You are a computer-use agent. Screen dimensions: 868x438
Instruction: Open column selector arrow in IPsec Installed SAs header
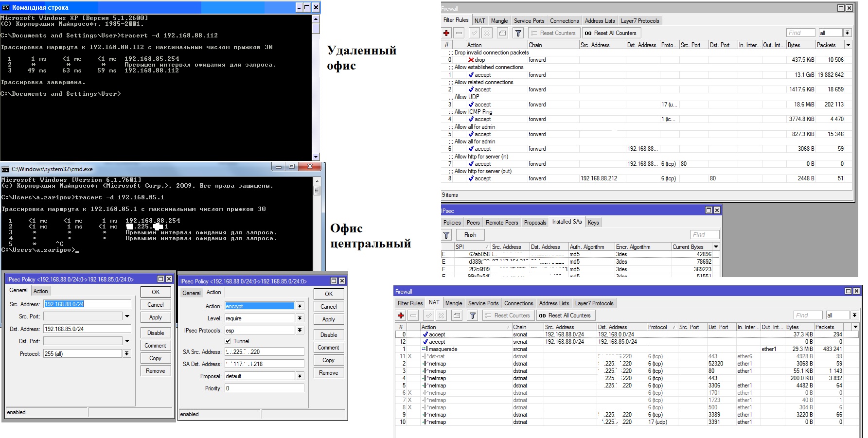(x=716, y=247)
